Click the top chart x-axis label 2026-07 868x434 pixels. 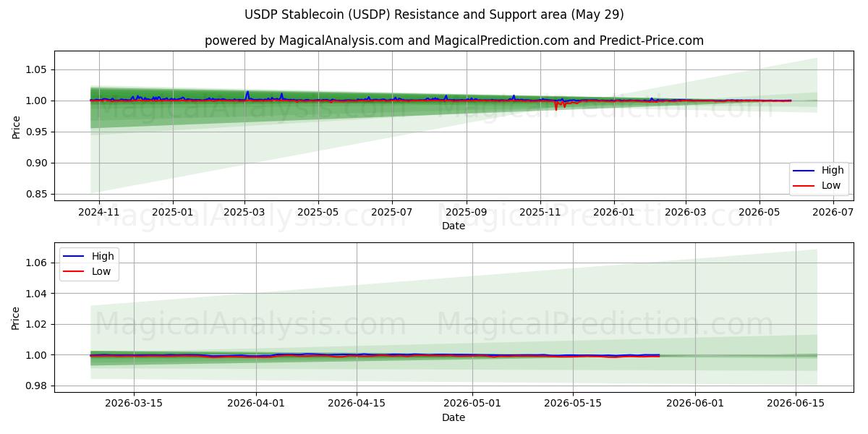click(x=833, y=213)
